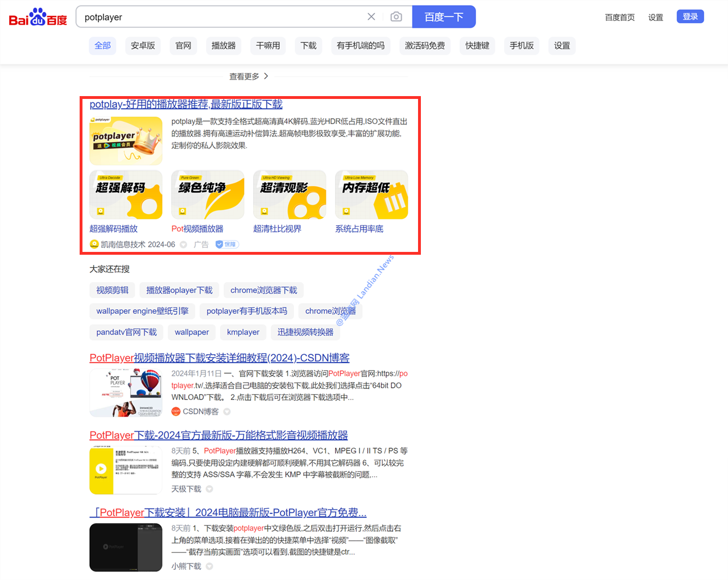Expand 查看更多 chevron
The image size is (728, 580).
click(266, 76)
